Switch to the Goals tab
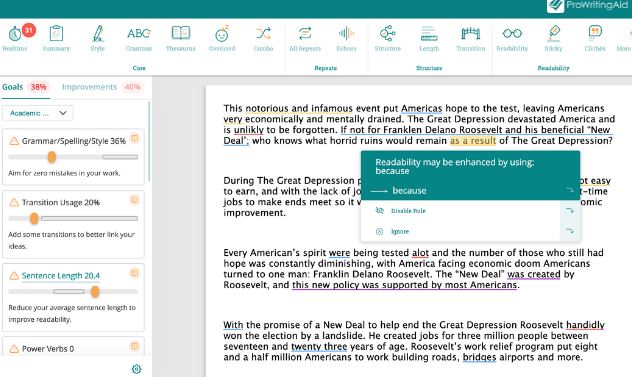Image resolution: width=632 pixels, height=377 pixels. click(x=25, y=87)
